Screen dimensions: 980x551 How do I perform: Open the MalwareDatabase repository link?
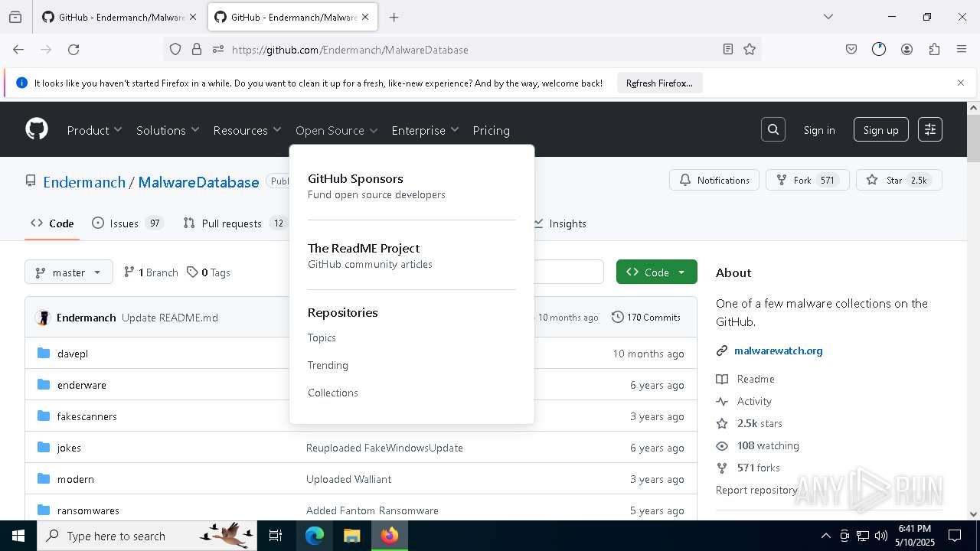pos(198,182)
